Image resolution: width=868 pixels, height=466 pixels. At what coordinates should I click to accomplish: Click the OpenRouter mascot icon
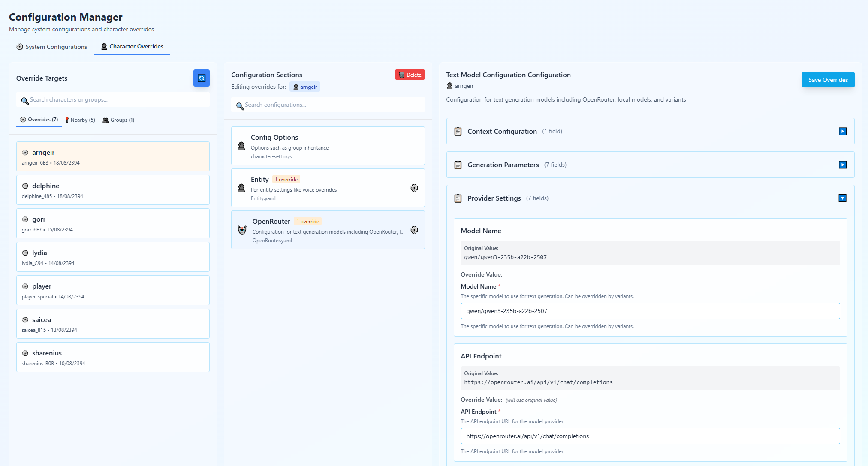point(242,230)
